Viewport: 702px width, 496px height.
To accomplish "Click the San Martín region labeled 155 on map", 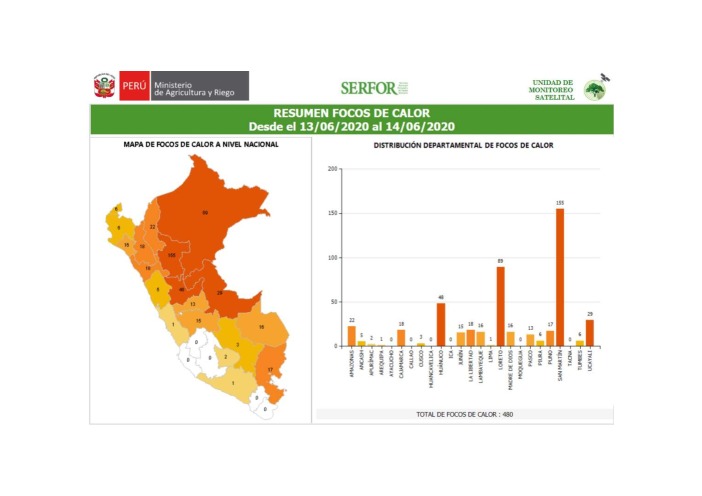I will 172,256.
